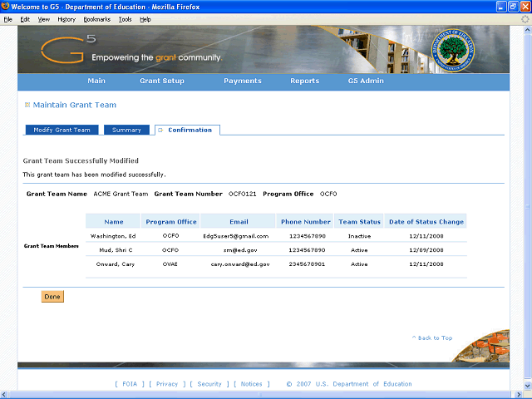This screenshot has height=399, width=532.
Task: Click the Inactive team status cell
Action: pos(359,236)
